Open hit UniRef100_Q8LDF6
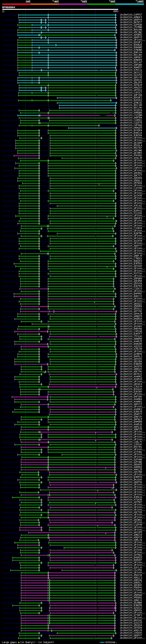 tap(131, 82)
